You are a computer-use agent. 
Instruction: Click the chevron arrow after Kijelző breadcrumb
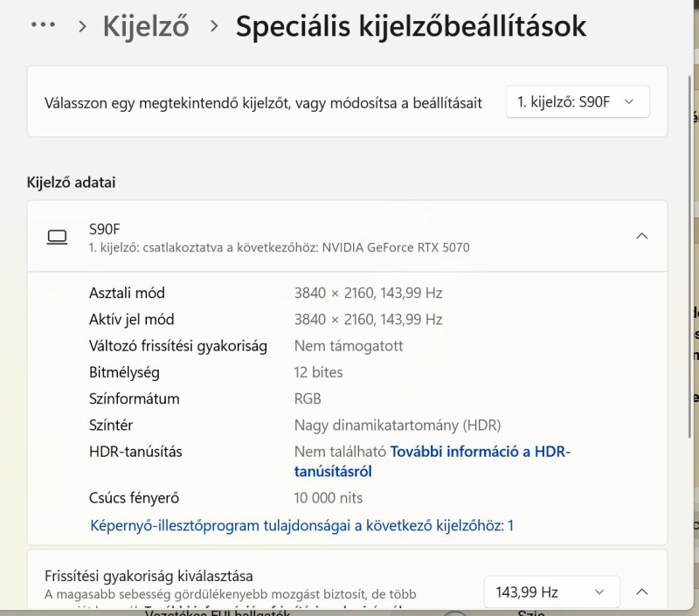214,26
